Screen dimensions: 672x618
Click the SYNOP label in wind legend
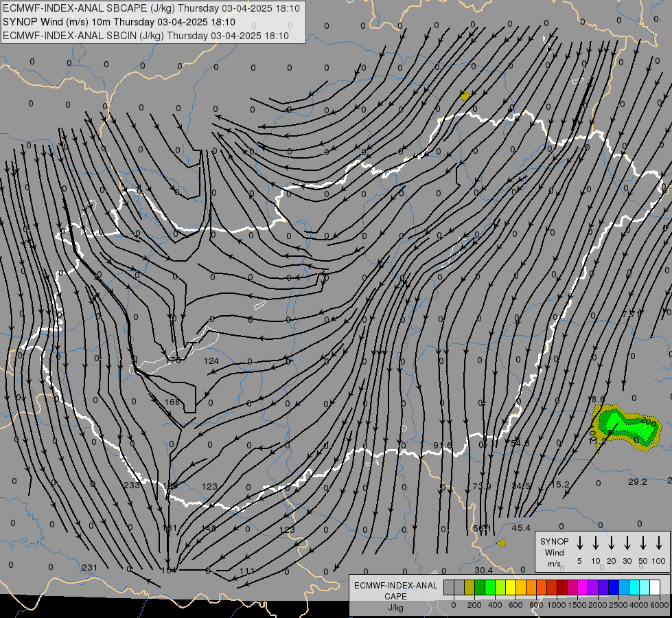(x=554, y=541)
